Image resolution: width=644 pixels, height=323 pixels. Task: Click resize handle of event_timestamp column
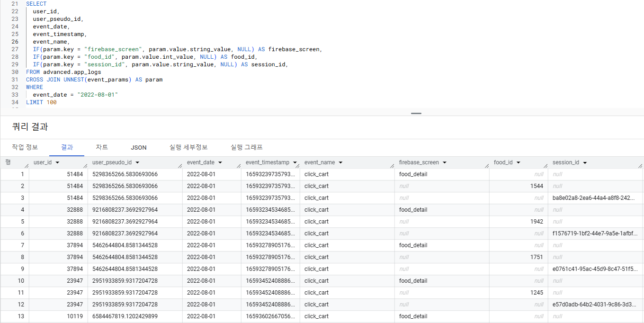297,166
